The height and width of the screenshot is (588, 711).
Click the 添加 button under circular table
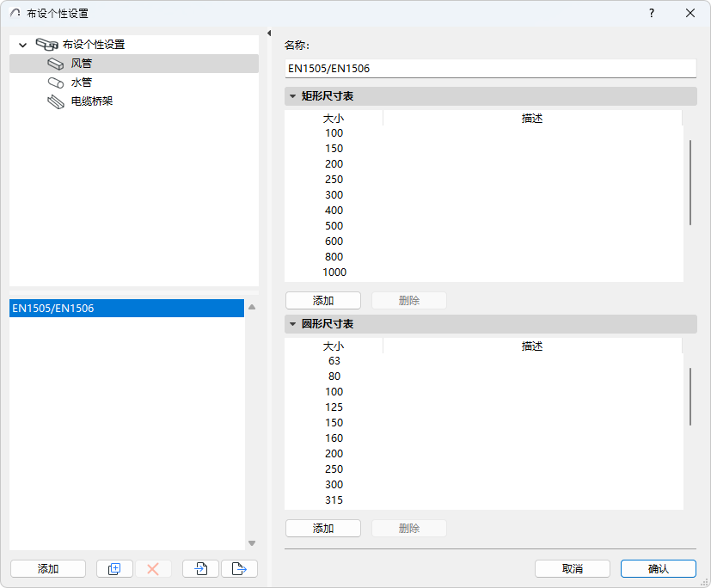(x=323, y=528)
